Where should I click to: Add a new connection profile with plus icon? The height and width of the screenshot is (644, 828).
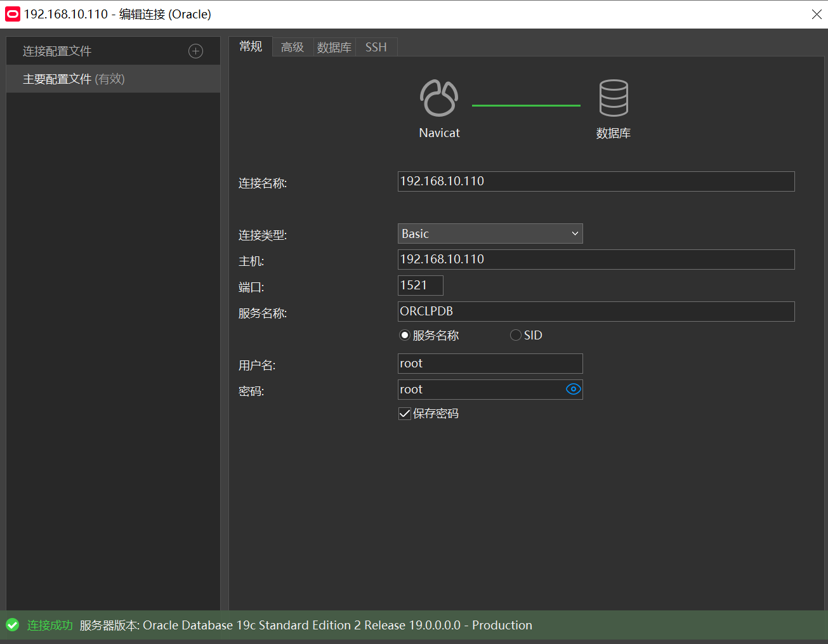(196, 51)
